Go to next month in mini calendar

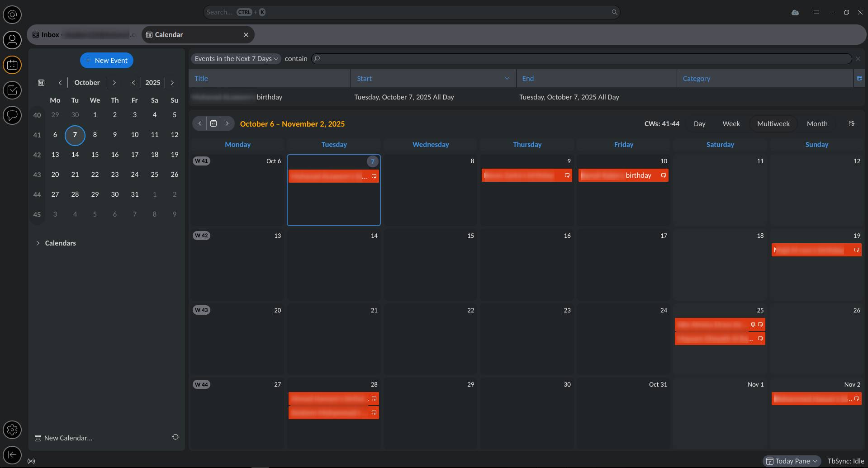(114, 83)
